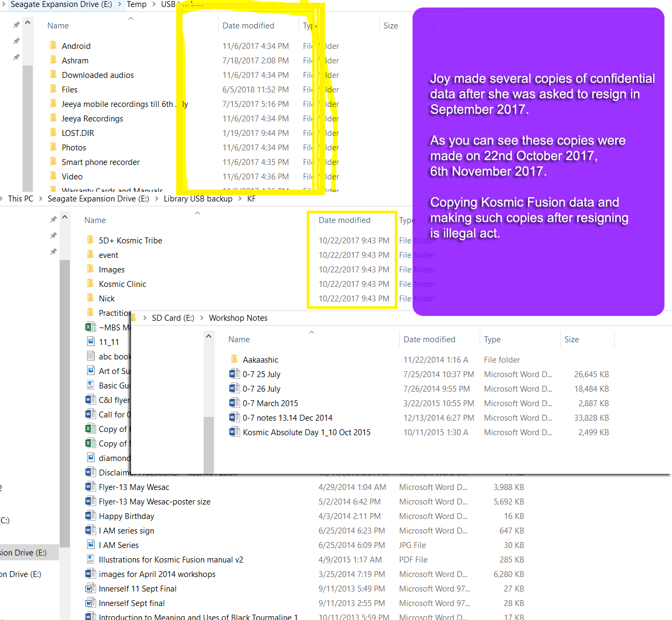Image resolution: width=672 pixels, height=620 pixels.
Task: Click This PC in the breadcrumb path
Action: click(20, 199)
